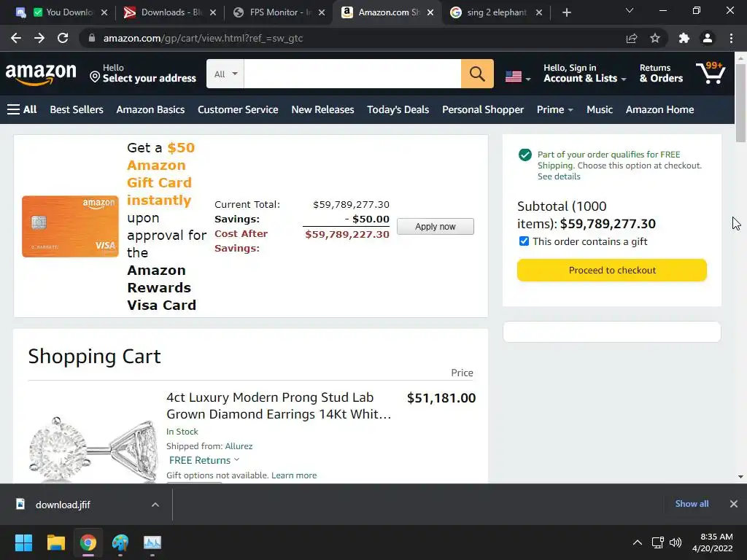
Task: Switch to the sing 2 elephant tab
Action: pyautogui.click(x=495, y=12)
